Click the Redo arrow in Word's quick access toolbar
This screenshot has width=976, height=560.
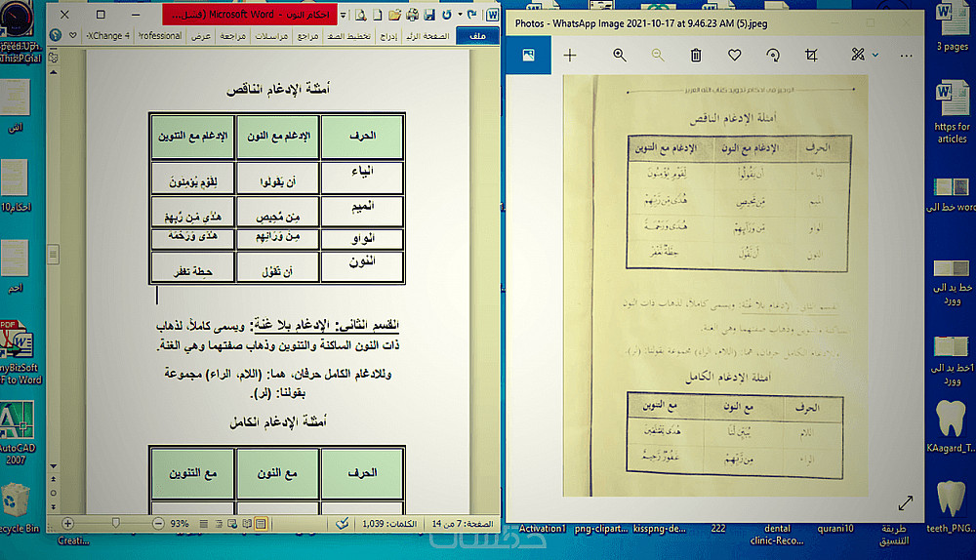pos(472,14)
